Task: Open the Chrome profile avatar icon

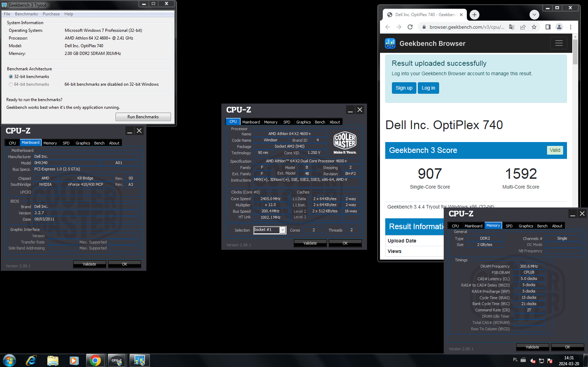Action: pyautogui.click(x=559, y=27)
